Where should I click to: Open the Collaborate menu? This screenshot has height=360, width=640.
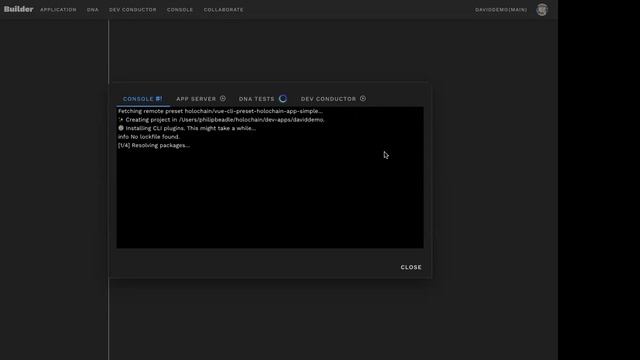[223, 10]
